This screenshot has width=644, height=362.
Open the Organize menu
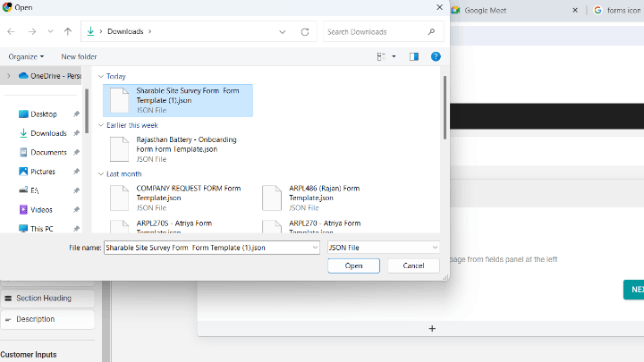[x=26, y=56]
